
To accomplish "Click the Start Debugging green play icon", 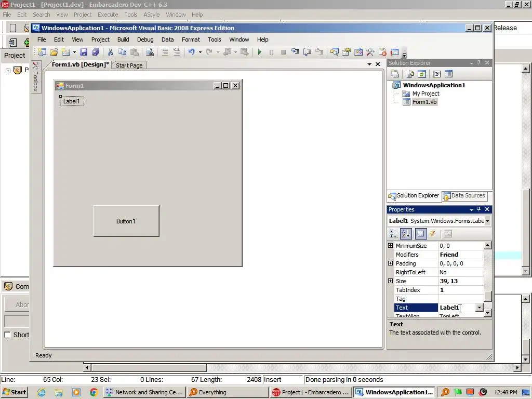I will [x=260, y=52].
